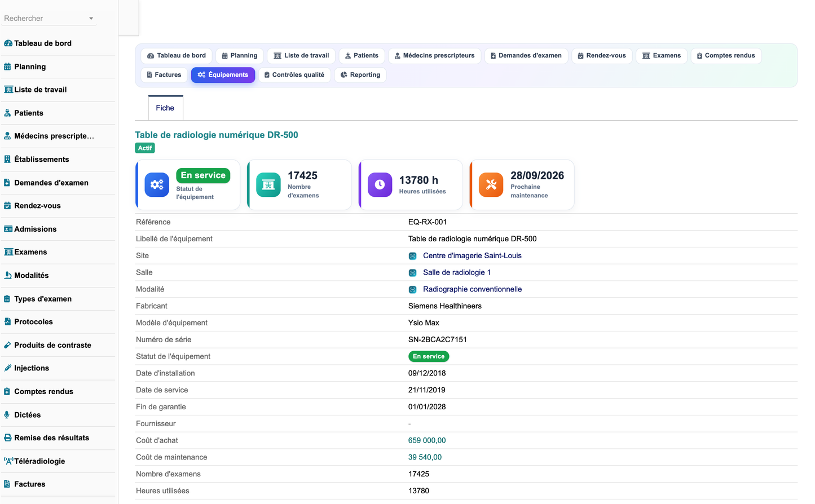Click the 28/09/2026 next maintenance date
The width and height of the screenshot is (815, 504).
pos(538,176)
